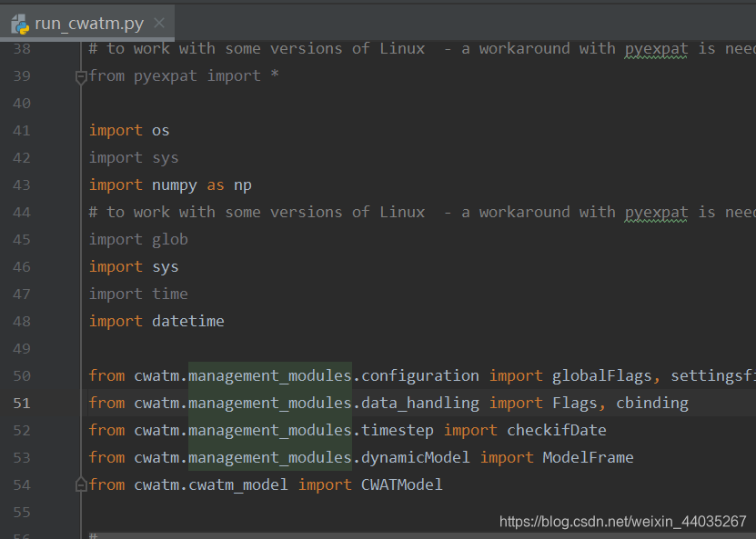Click line number 41 in the gutter
The height and width of the screenshot is (539, 756).
(22, 131)
